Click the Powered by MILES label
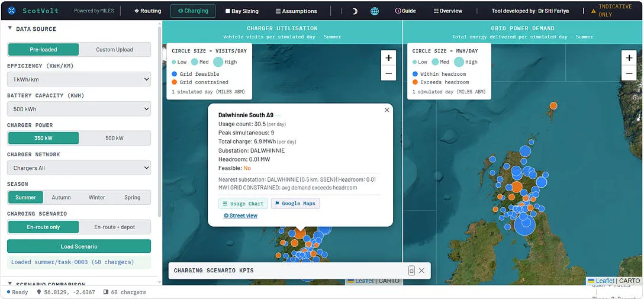644x299 pixels. pyautogui.click(x=94, y=11)
